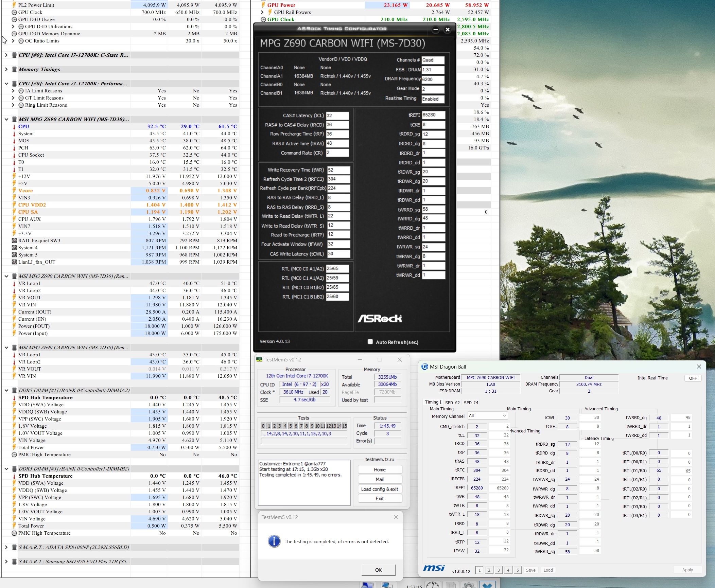Open the Memory Channel dropdown set to All
Image resolution: width=715 pixels, height=588 pixels.
487,415
